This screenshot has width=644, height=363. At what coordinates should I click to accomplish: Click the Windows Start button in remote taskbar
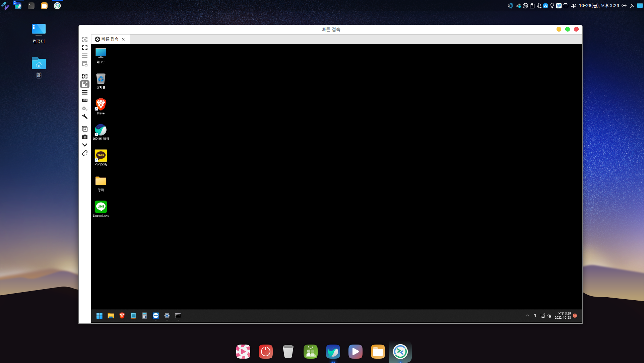point(99,315)
